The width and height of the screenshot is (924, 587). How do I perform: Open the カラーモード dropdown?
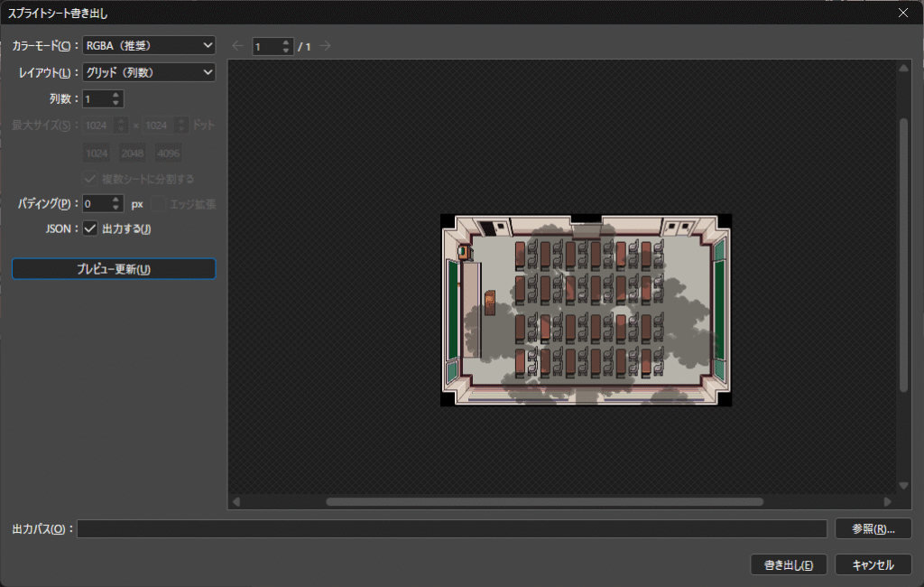pyautogui.click(x=149, y=45)
